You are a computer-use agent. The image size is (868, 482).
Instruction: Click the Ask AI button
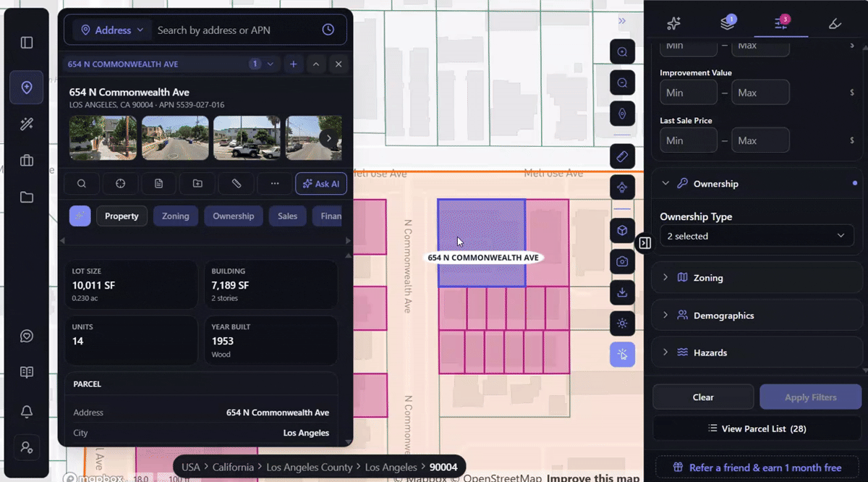[x=321, y=184]
